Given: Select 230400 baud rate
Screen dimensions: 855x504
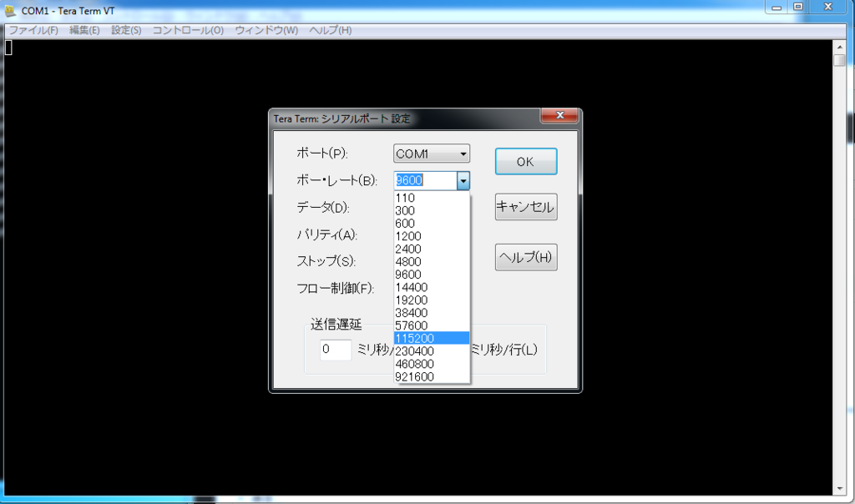Looking at the screenshot, I should 432,351.
